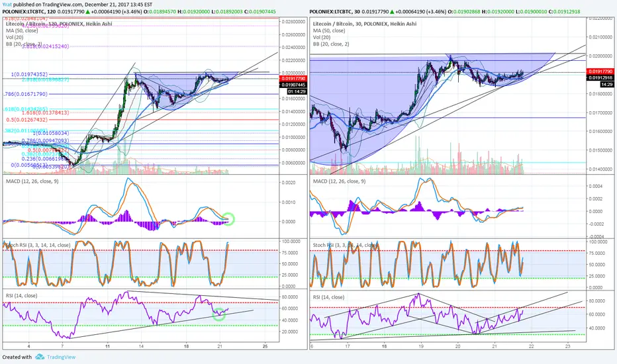Click RSI (14, close) label in 120-minute chart

[22, 296]
